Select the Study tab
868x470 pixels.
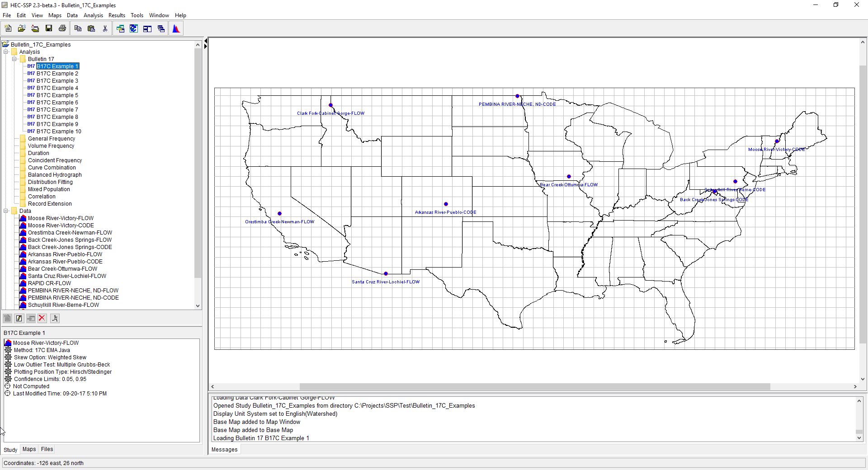click(10, 450)
